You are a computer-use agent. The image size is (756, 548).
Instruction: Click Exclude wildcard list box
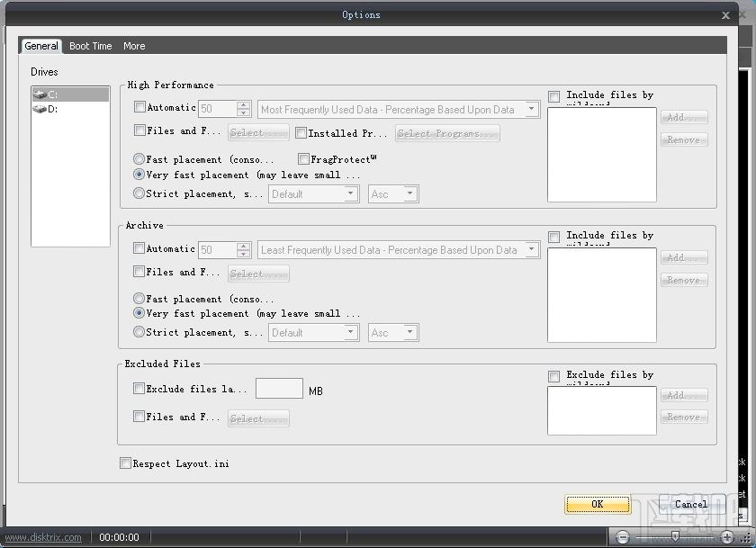tap(602, 410)
